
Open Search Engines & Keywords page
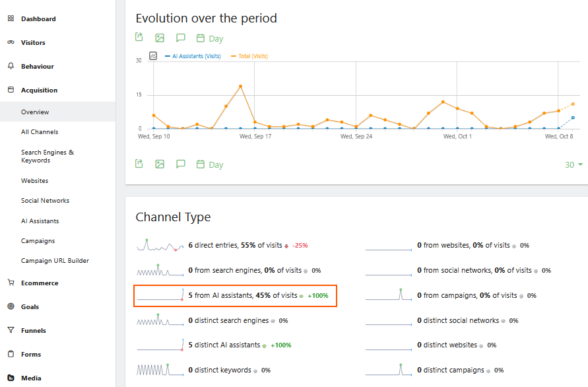point(48,157)
